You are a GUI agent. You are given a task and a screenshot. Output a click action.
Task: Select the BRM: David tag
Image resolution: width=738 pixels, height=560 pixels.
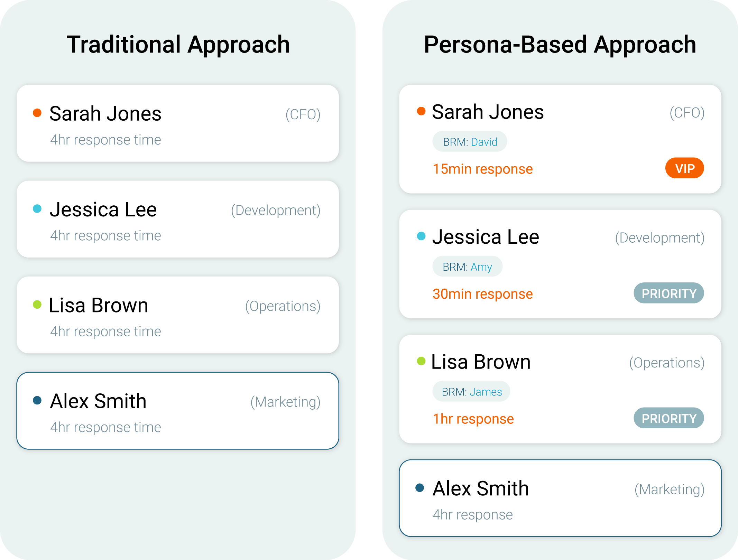pos(470,142)
